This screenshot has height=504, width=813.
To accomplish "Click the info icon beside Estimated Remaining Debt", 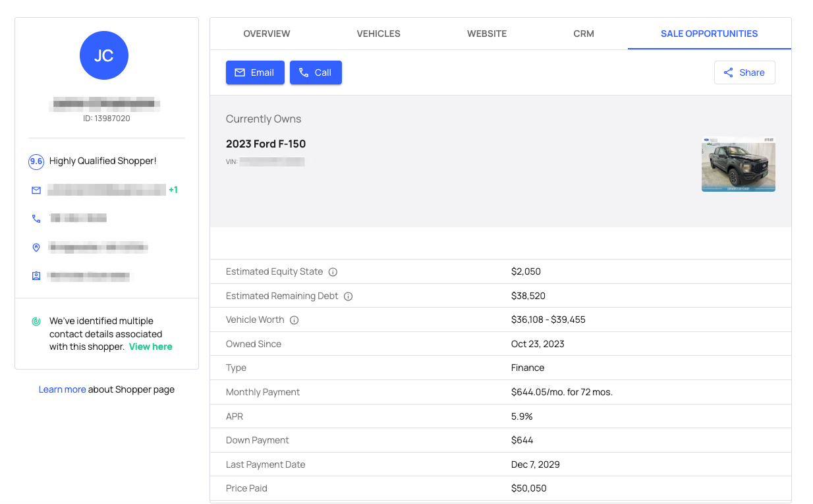I will point(348,296).
